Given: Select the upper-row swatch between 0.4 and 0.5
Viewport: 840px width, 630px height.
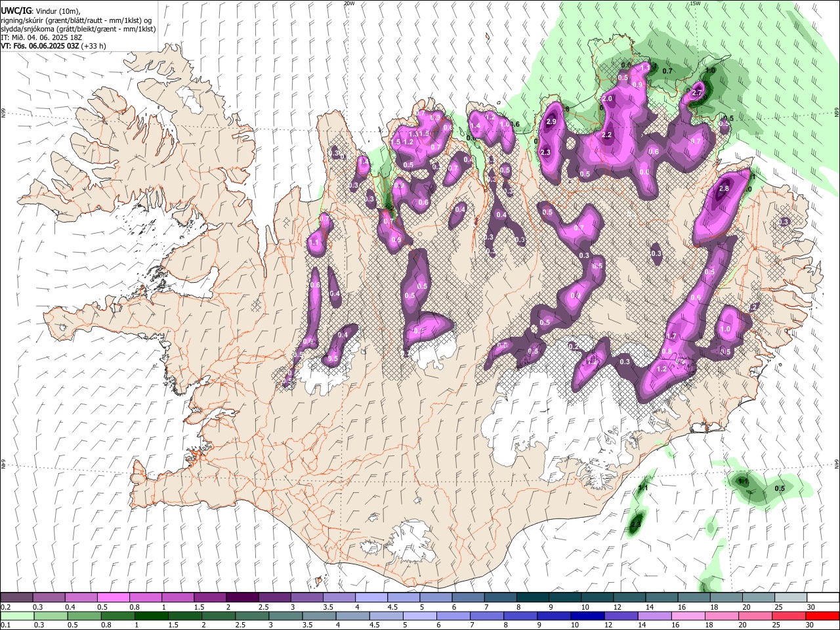Looking at the screenshot, I should tap(81, 598).
